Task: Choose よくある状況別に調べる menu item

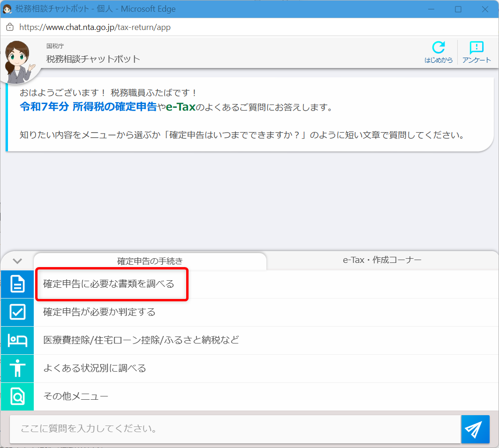Action: (x=266, y=368)
